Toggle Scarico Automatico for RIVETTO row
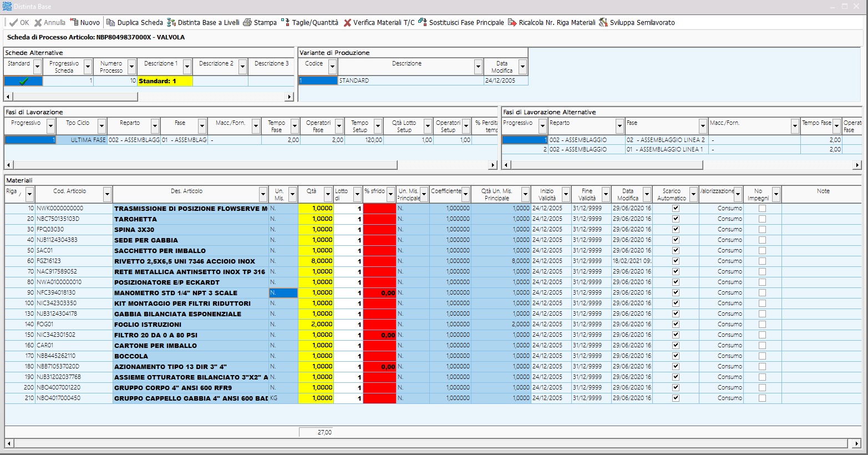The width and height of the screenshot is (868, 455). point(676,261)
